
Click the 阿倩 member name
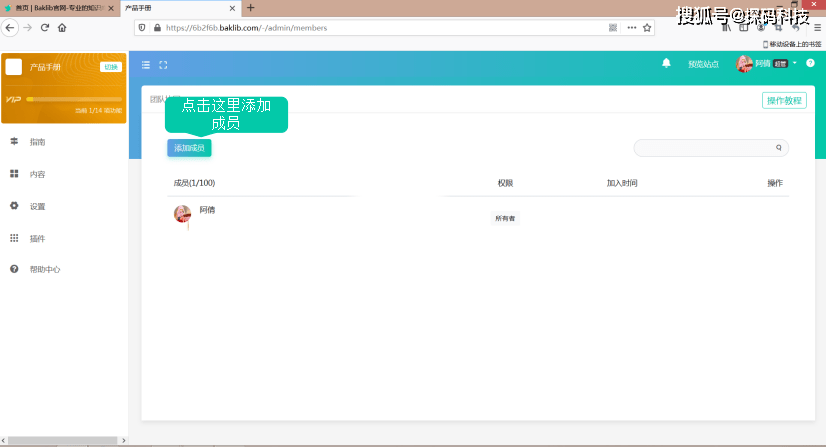[207, 210]
